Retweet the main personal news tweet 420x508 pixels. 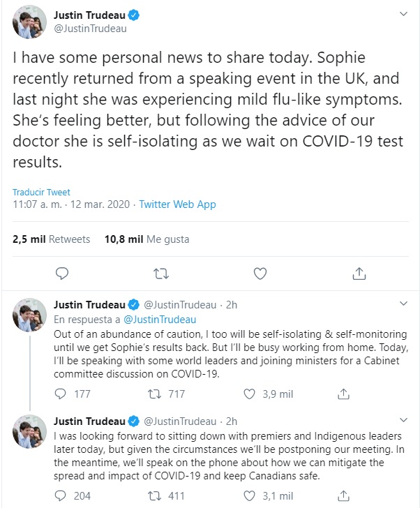[160, 273]
